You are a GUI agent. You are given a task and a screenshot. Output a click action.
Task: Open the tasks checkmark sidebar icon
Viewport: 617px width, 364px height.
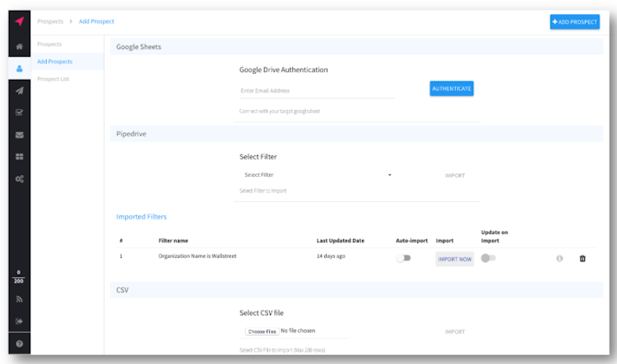click(19, 113)
